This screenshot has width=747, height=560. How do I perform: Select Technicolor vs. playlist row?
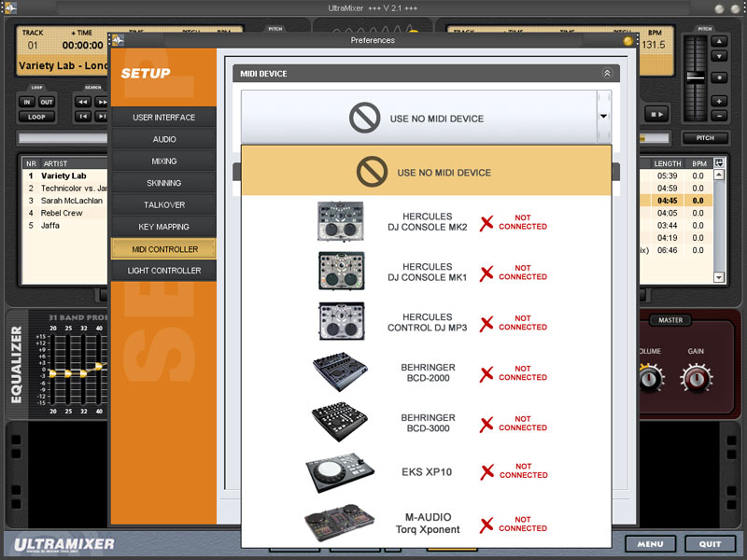(64, 189)
